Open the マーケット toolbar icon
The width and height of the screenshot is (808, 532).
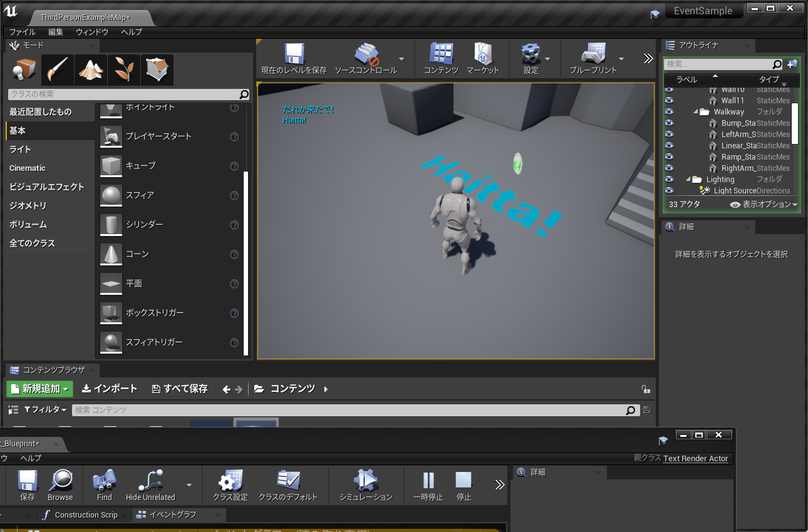click(x=482, y=54)
